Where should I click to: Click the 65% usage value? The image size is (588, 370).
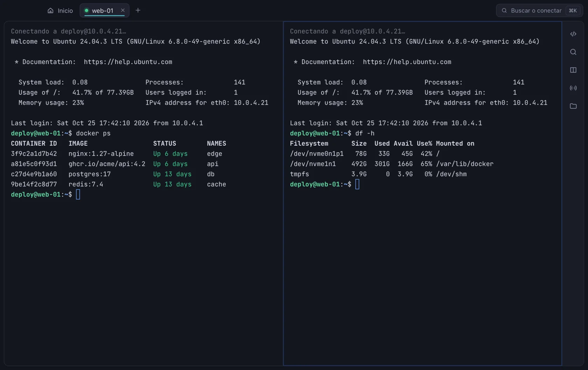pyautogui.click(x=426, y=164)
